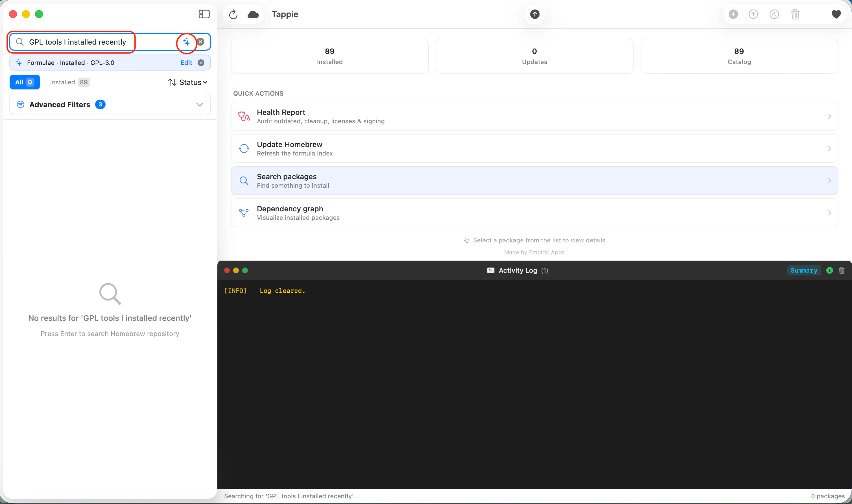
Task: Open the 89 Catalog stat card
Action: click(739, 56)
